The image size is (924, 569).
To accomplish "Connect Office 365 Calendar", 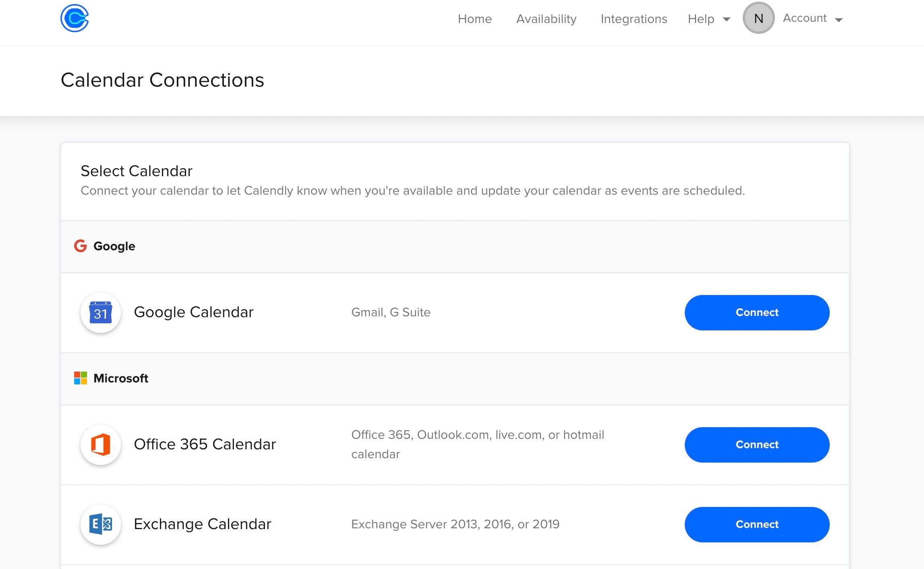I will click(x=757, y=445).
